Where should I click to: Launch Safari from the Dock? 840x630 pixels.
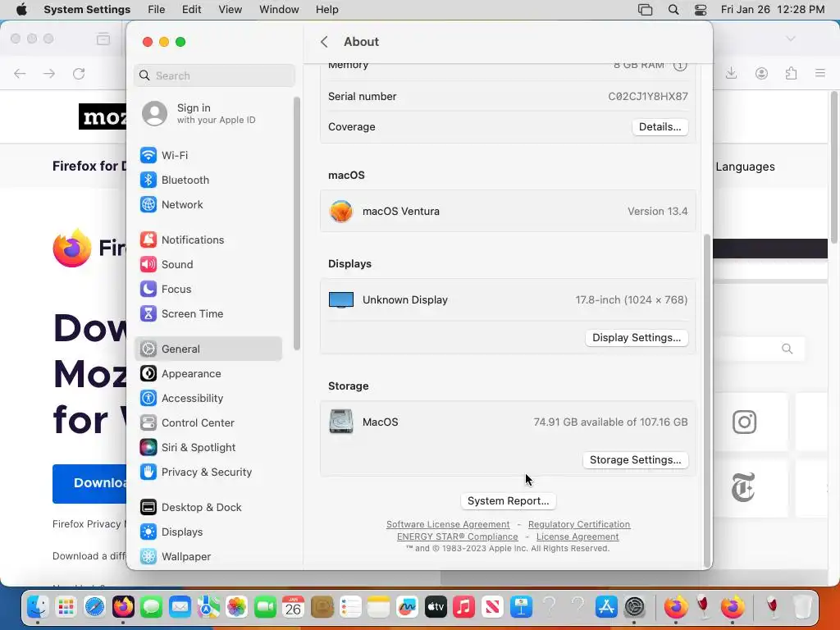[95, 607]
